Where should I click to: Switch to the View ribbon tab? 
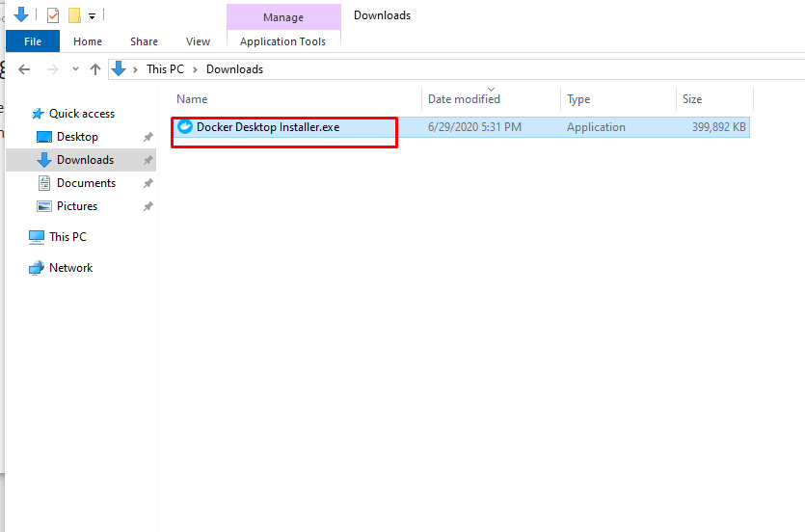click(x=199, y=41)
